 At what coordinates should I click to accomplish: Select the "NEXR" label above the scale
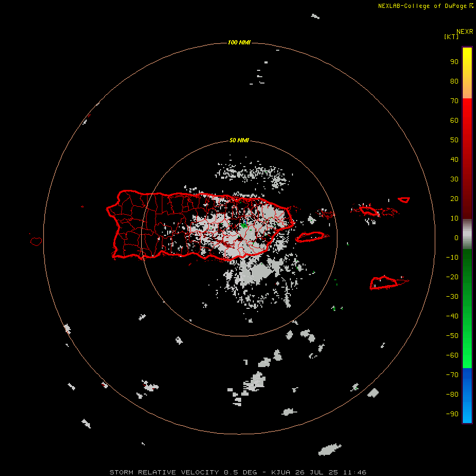[x=464, y=32]
